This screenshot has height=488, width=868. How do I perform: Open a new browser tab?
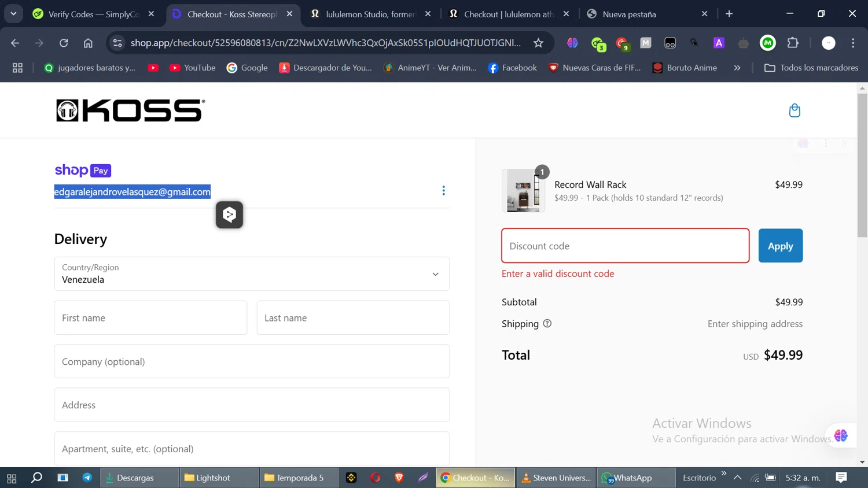[x=729, y=14]
